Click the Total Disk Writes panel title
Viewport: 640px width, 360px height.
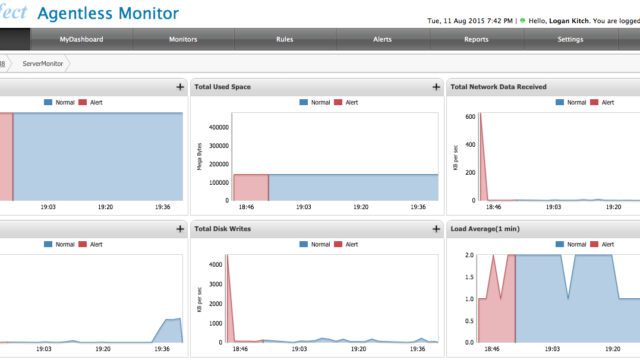click(222, 229)
